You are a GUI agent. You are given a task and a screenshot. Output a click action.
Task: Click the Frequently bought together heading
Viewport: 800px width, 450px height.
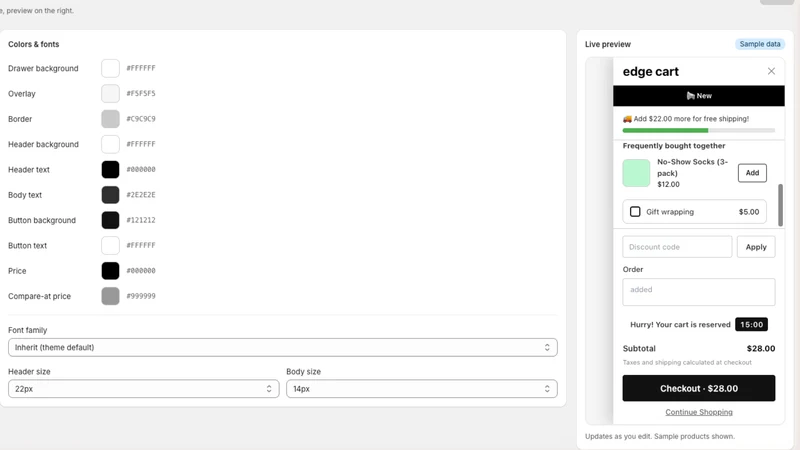pyautogui.click(x=673, y=146)
